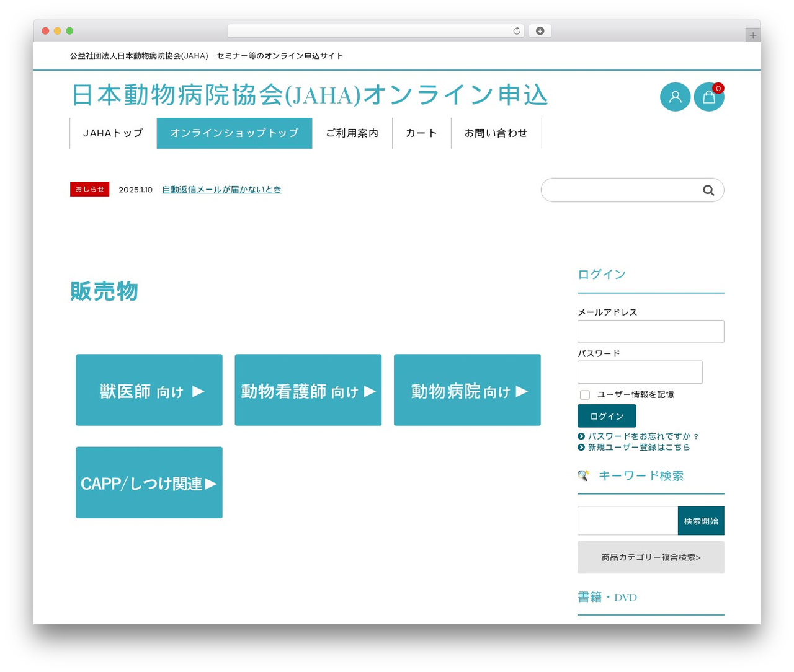The image size is (794, 672).
Task: Click the browser address bar
Action: (375, 31)
